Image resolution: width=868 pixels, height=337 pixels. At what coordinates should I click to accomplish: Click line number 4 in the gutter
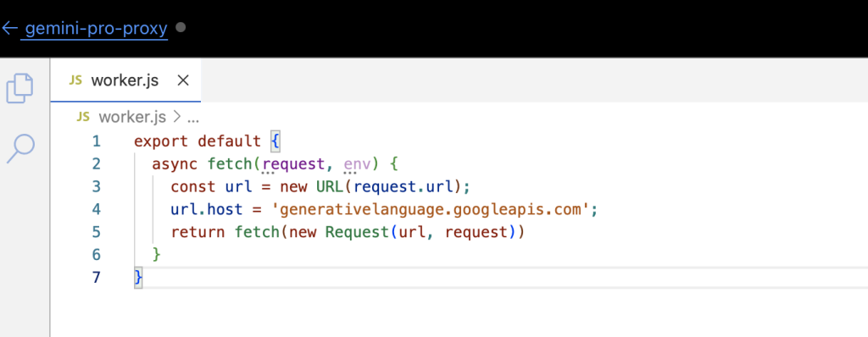click(97, 209)
